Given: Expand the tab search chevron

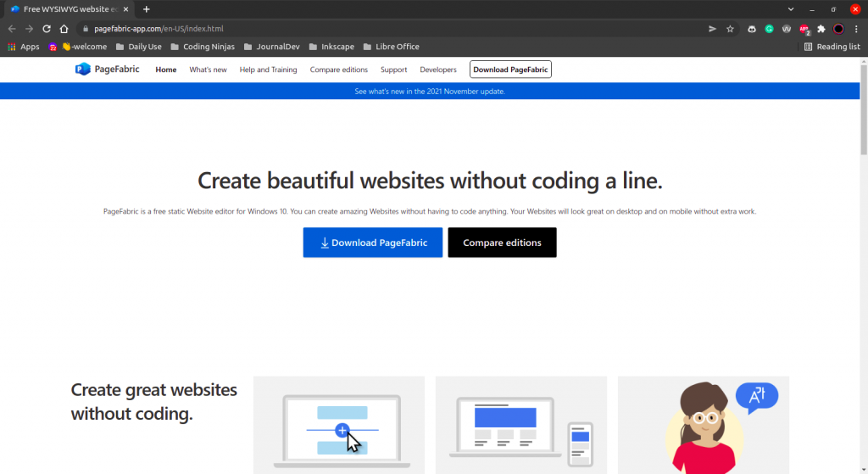Looking at the screenshot, I should coord(791,9).
